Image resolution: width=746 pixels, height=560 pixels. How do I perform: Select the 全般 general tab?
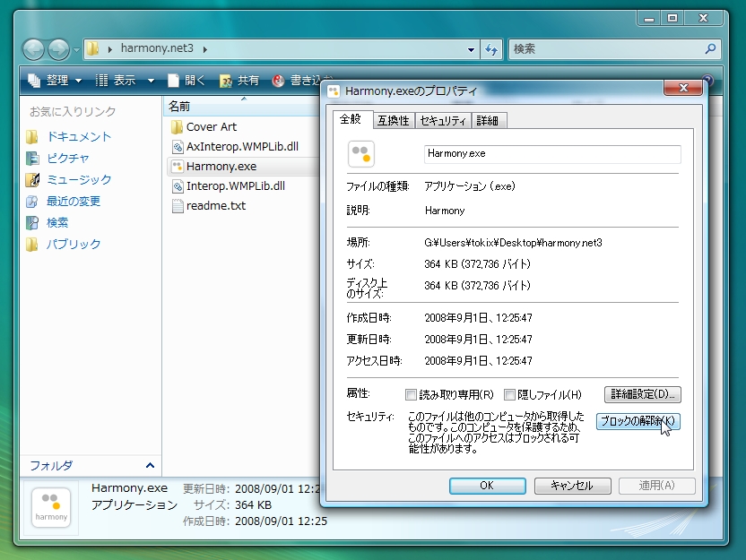point(351,119)
